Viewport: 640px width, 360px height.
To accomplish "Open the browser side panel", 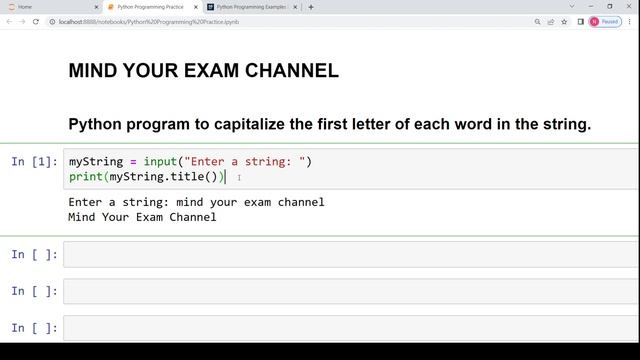I will tap(580, 22).
